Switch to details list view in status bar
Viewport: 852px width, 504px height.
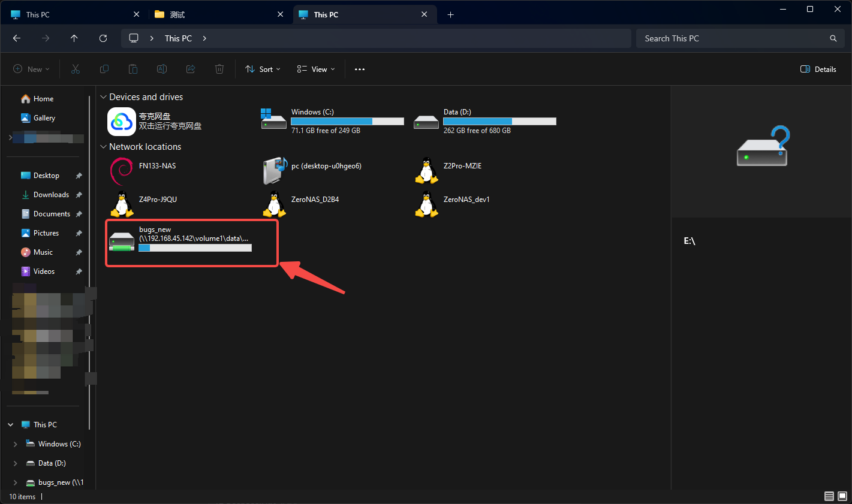click(x=829, y=496)
